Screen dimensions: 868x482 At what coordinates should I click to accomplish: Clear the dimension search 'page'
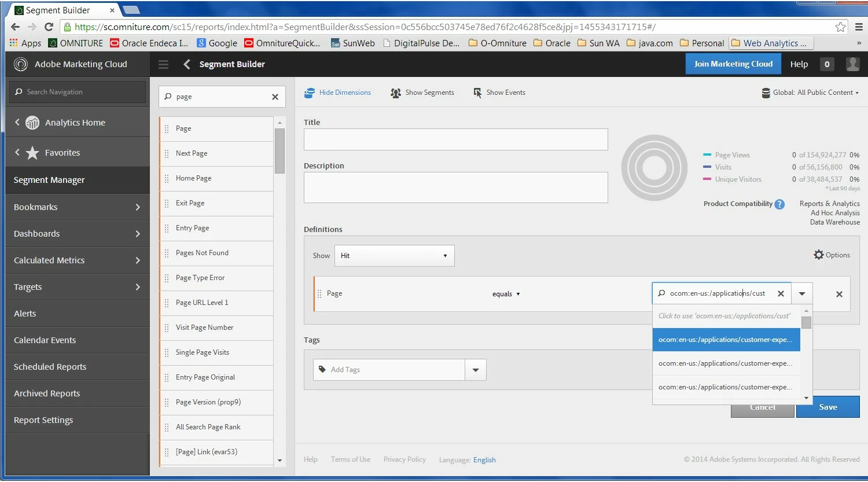pyautogui.click(x=275, y=97)
